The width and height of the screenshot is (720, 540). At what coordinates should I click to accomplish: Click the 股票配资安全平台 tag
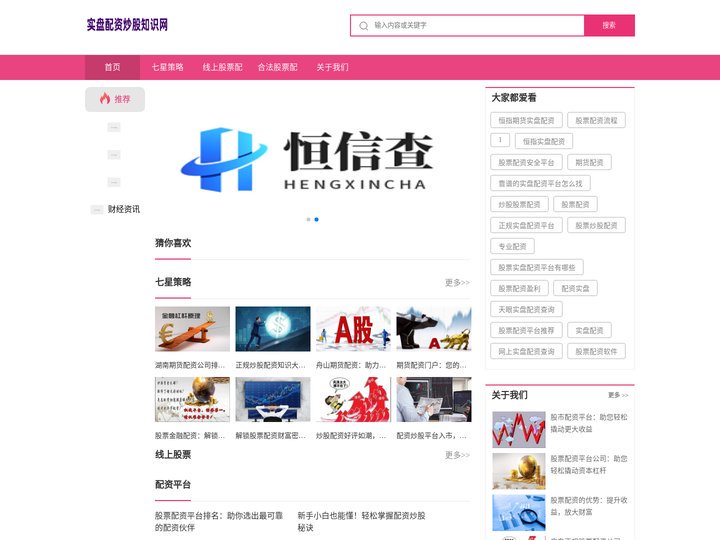[x=526, y=163]
